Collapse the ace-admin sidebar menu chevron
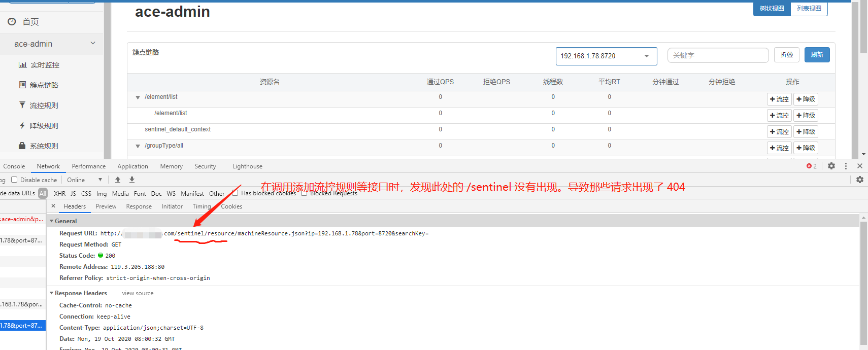868x350 pixels. pyautogui.click(x=93, y=43)
